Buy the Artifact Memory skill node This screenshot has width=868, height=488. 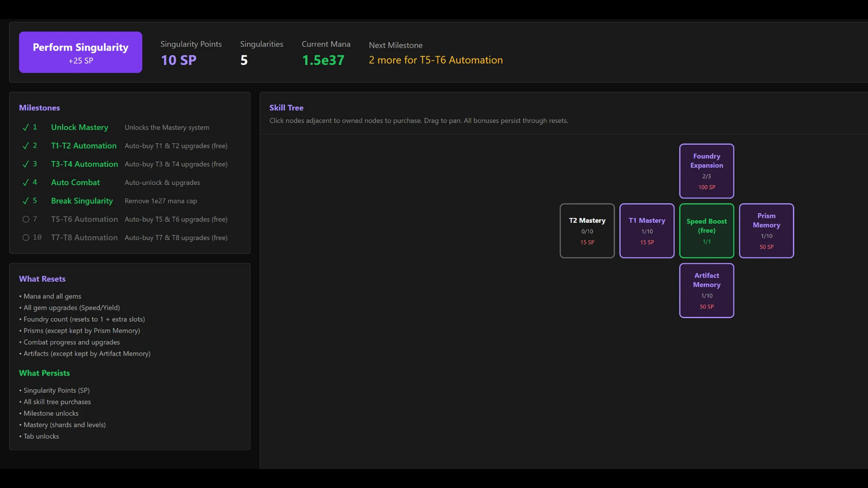(707, 291)
